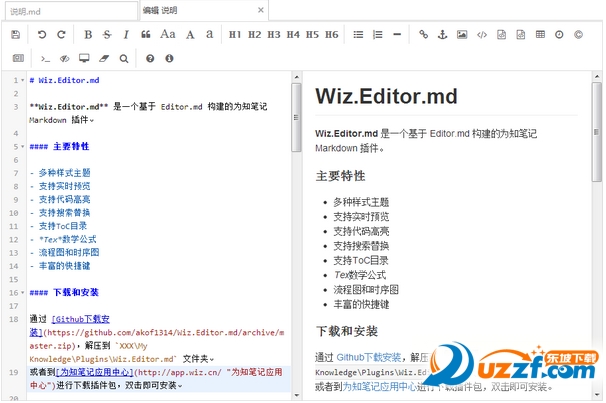Undo the last edit
This screenshot has height=403, width=606.
point(42,35)
